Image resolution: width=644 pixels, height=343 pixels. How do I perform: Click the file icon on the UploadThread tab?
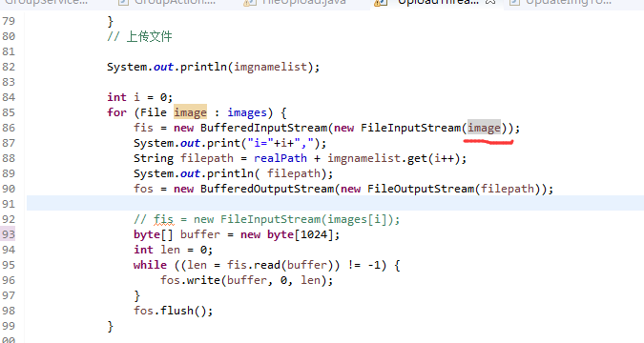coord(380,3)
